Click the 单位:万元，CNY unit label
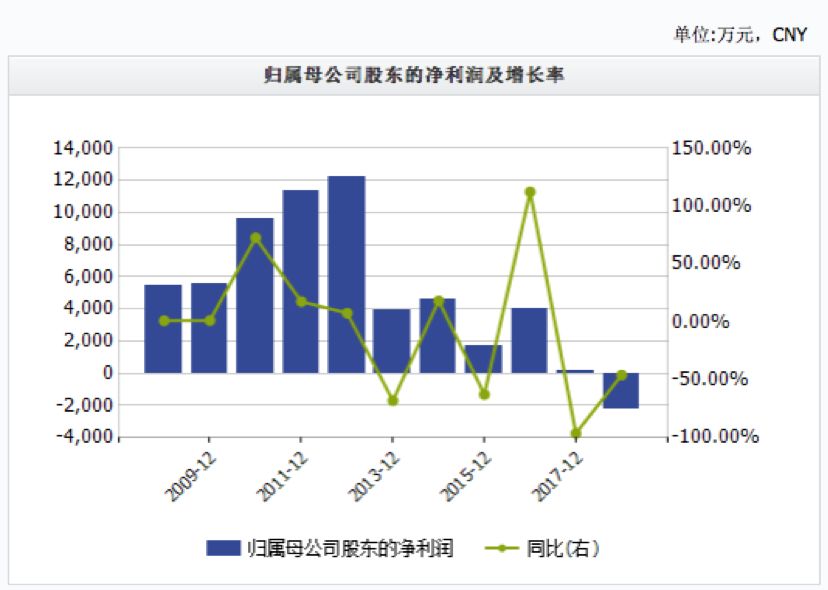This screenshot has width=828, height=590. (x=739, y=33)
